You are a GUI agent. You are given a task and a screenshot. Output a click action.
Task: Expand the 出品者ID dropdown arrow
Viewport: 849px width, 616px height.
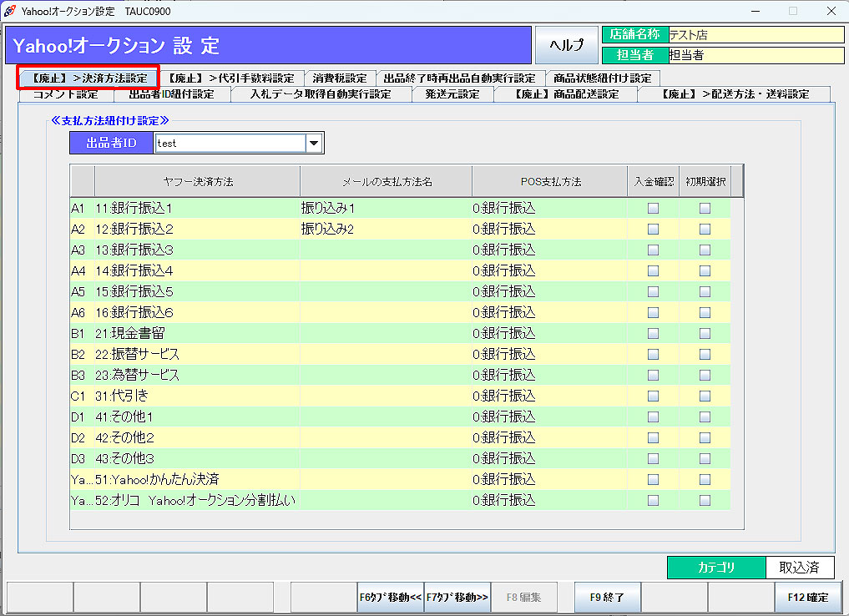click(314, 144)
